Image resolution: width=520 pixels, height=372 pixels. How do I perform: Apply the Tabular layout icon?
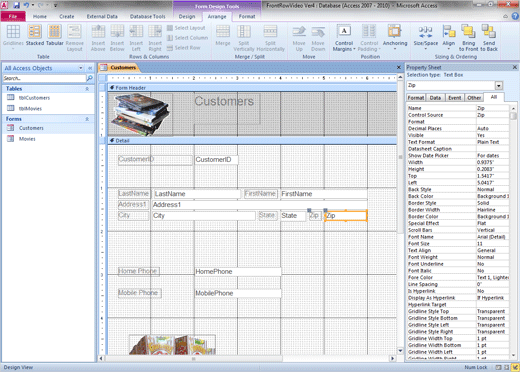pyautogui.click(x=54, y=32)
